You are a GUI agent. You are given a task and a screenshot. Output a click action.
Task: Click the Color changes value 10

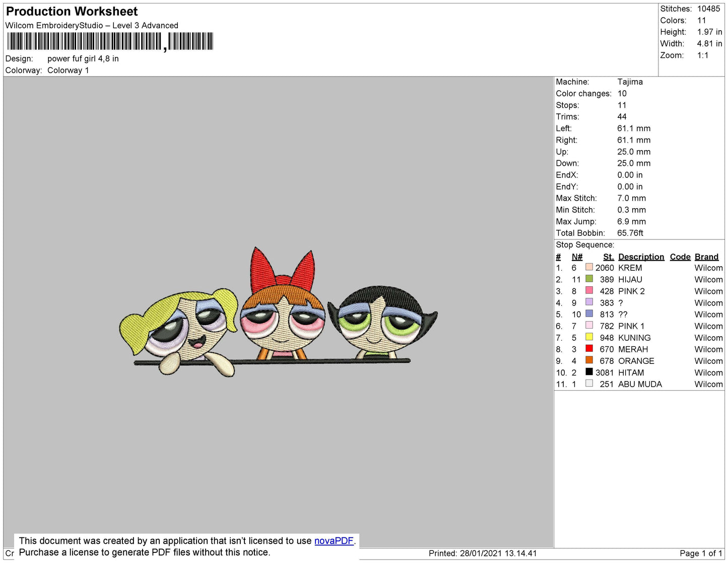point(622,94)
